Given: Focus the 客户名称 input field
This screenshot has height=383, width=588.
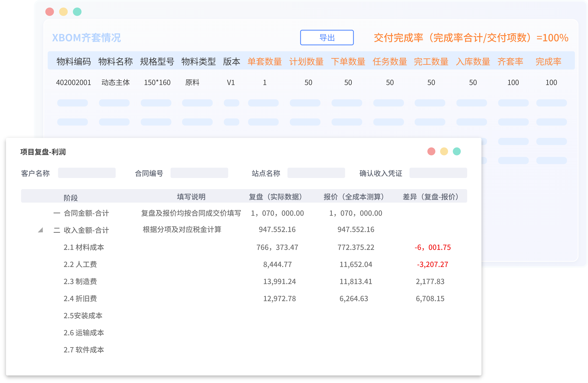Looking at the screenshot, I should (87, 173).
